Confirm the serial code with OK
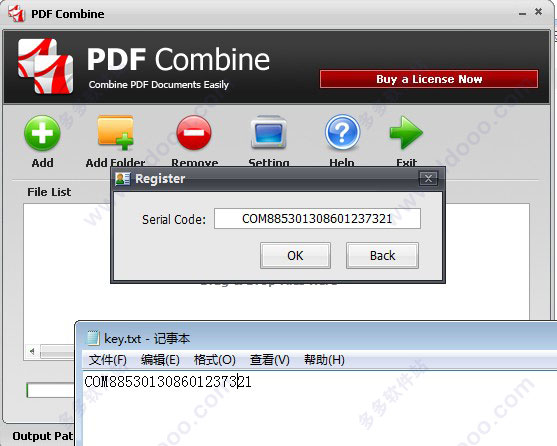This screenshot has width=557, height=446. tap(295, 256)
